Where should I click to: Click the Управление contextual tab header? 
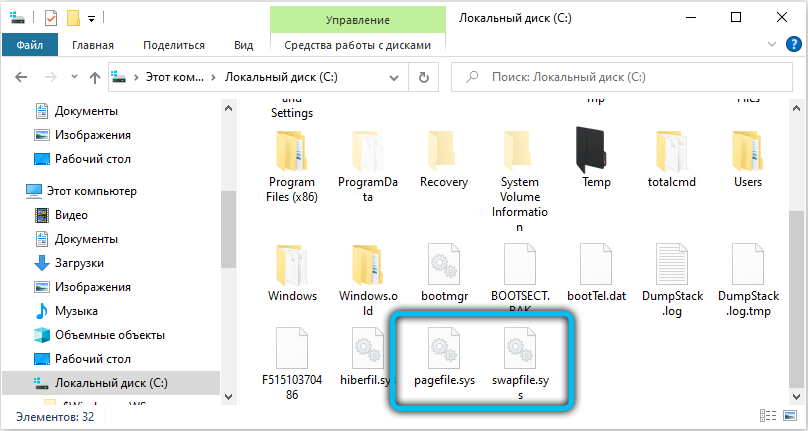coord(358,20)
